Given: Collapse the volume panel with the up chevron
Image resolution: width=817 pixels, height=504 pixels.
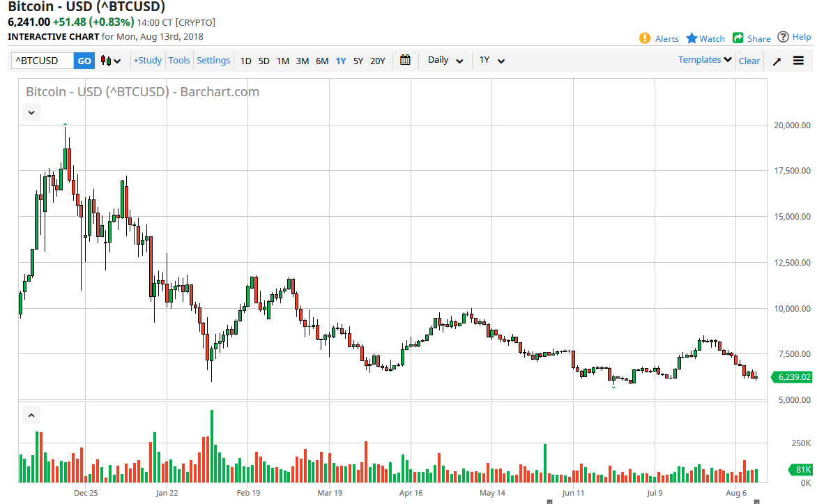Looking at the screenshot, I should [31, 414].
